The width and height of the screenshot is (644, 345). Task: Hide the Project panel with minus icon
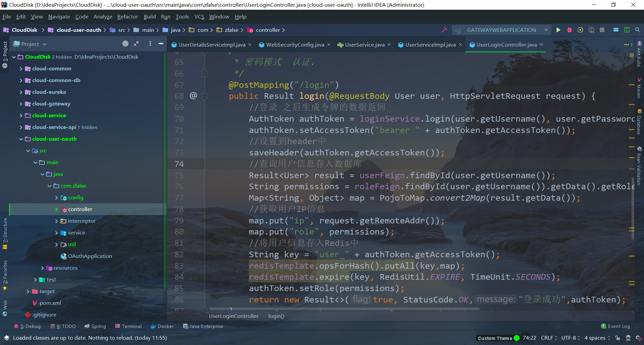click(161, 44)
